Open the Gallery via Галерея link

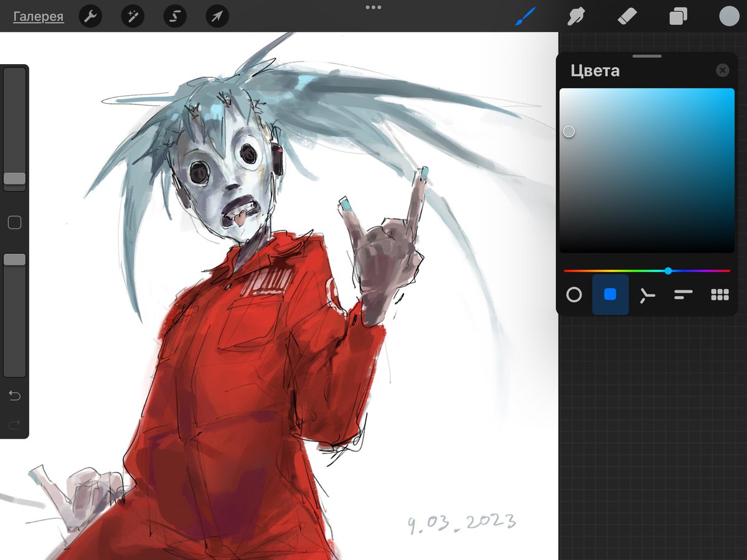click(x=38, y=17)
